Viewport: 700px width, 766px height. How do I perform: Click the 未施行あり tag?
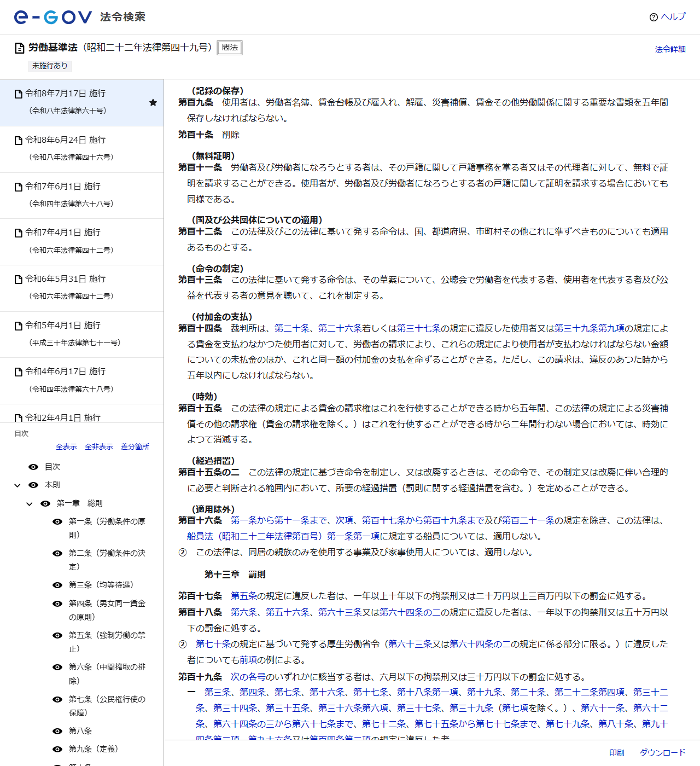pos(50,66)
